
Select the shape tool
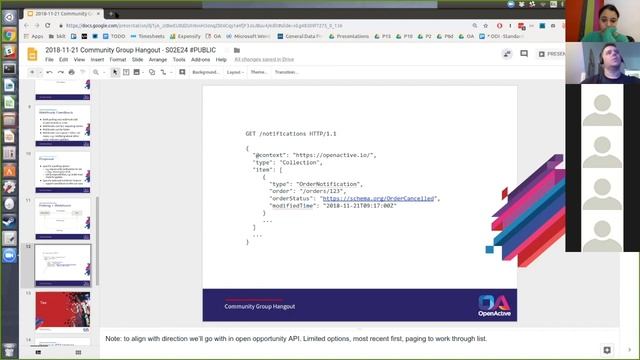pos(152,72)
